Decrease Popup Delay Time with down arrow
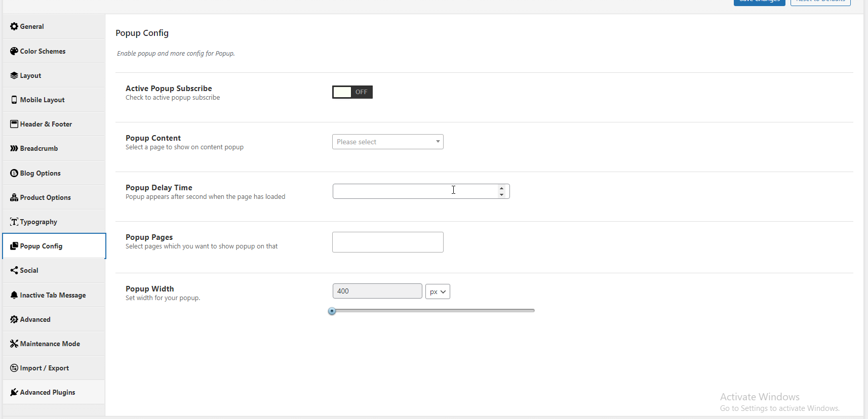This screenshot has width=868, height=419. (501, 195)
